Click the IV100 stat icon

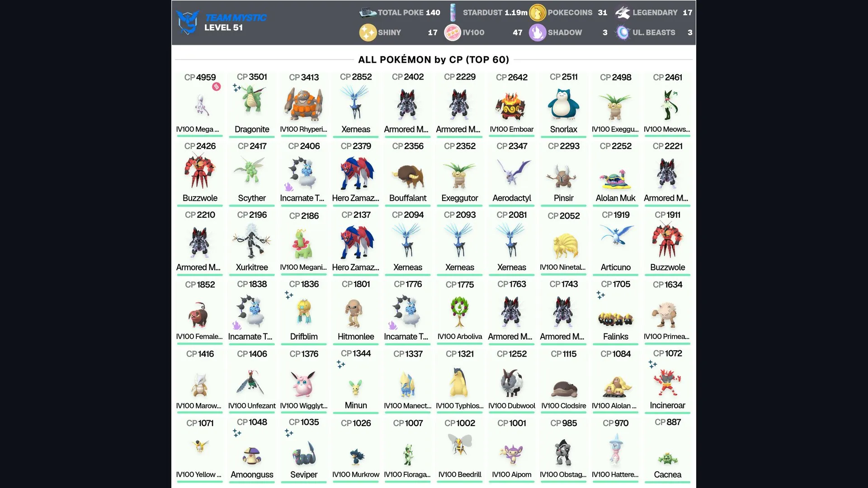click(453, 33)
